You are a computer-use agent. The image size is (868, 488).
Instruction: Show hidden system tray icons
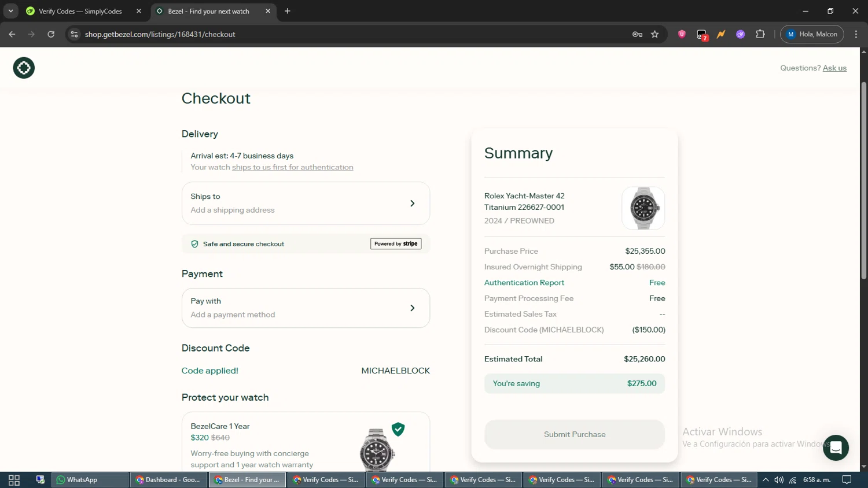coord(766,480)
